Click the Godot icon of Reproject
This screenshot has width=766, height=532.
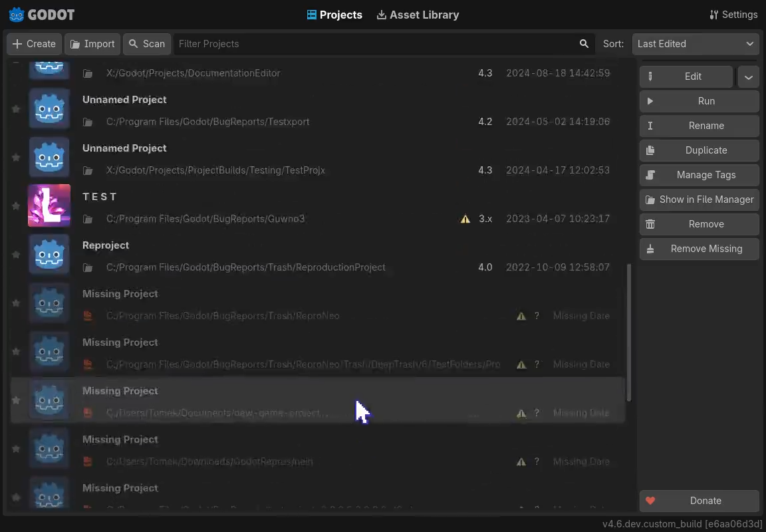(49, 254)
